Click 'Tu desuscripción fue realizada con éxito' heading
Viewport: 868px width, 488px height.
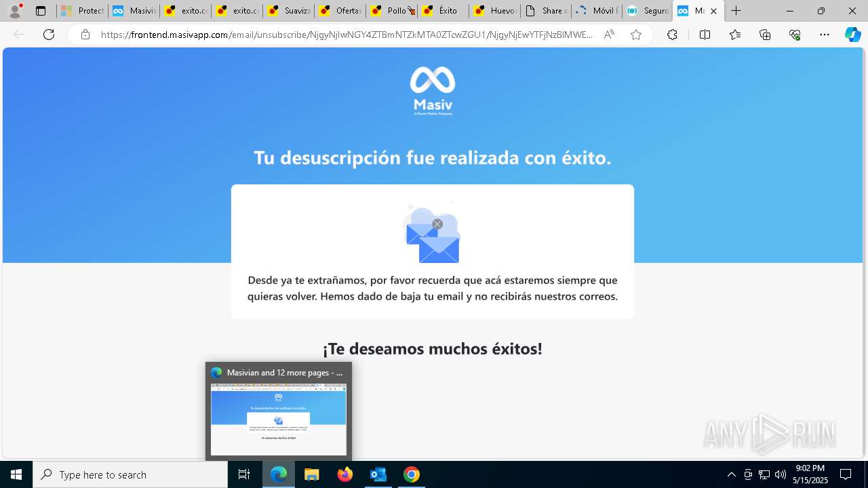click(x=433, y=158)
